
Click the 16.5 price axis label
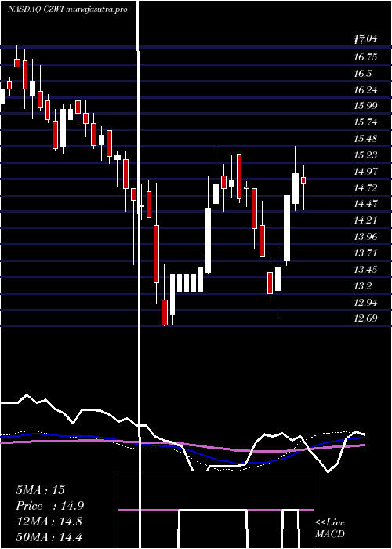[362, 74]
